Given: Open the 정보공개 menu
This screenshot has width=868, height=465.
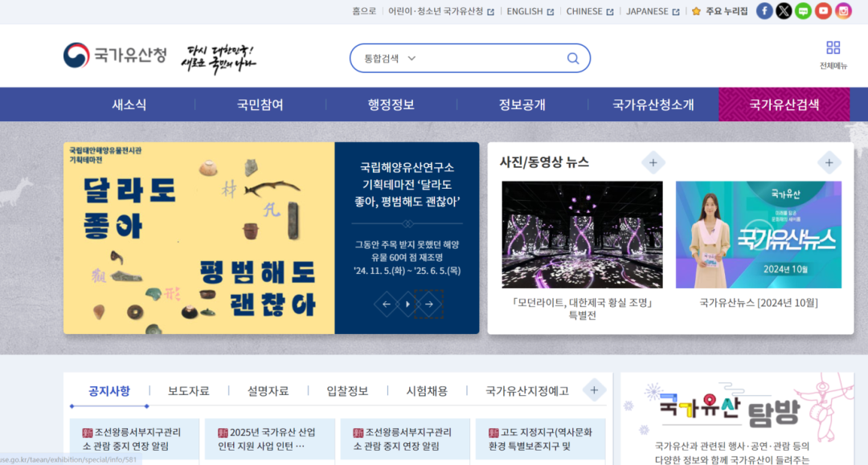Looking at the screenshot, I should (x=522, y=104).
